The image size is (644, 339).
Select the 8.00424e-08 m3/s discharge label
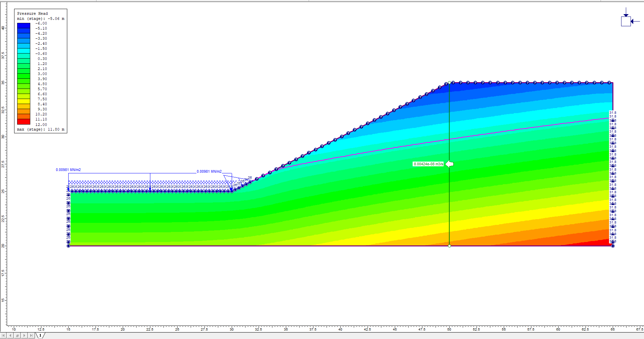coord(428,164)
